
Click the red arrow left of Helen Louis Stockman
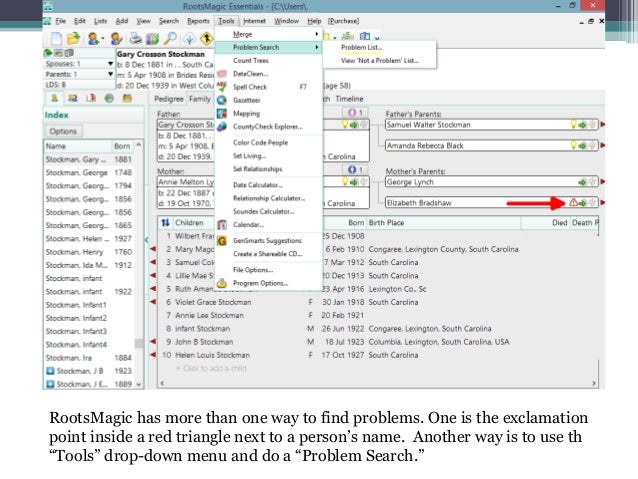coord(153,355)
